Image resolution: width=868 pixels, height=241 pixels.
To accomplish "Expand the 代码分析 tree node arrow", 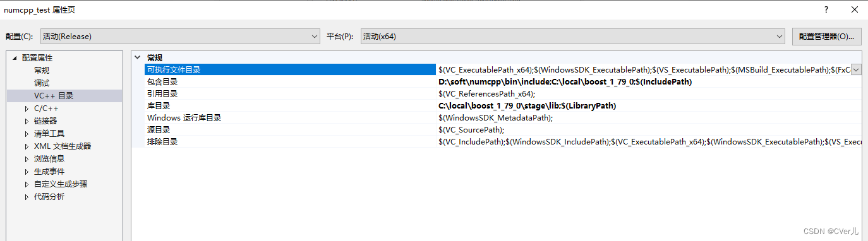I will pyautogui.click(x=26, y=197).
